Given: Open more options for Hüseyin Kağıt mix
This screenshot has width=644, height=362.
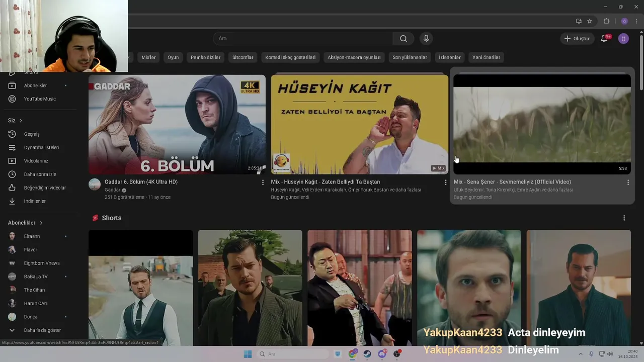Looking at the screenshot, I should pos(445,182).
